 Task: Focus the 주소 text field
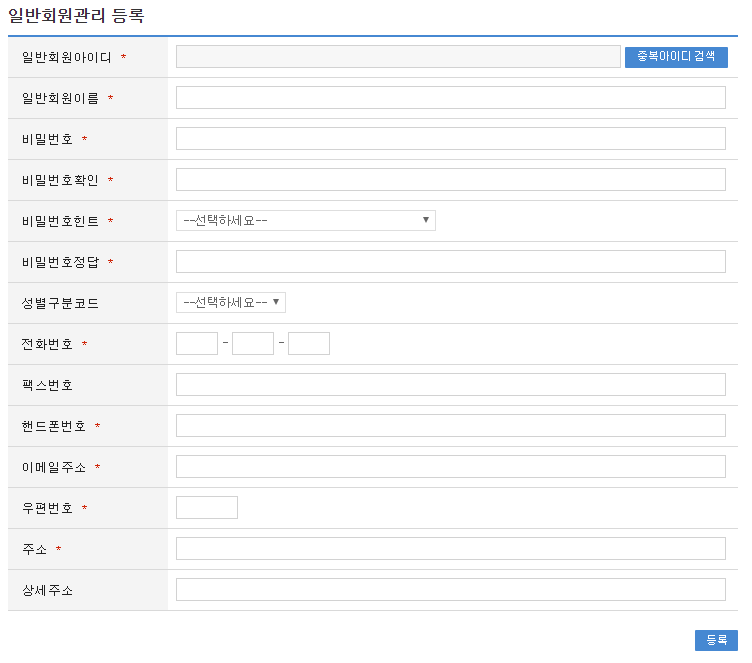click(450, 549)
